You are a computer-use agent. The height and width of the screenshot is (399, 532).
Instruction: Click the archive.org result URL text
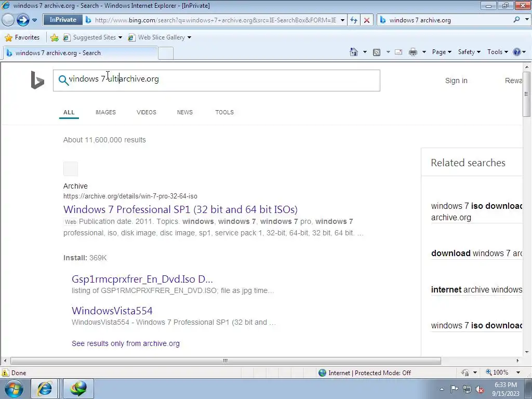(x=130, y=196)
